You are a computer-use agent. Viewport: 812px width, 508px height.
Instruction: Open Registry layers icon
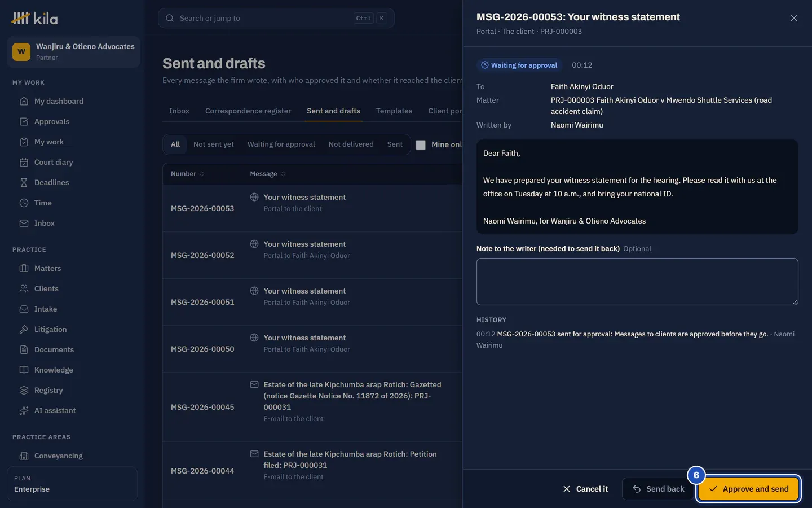[24, 390]
